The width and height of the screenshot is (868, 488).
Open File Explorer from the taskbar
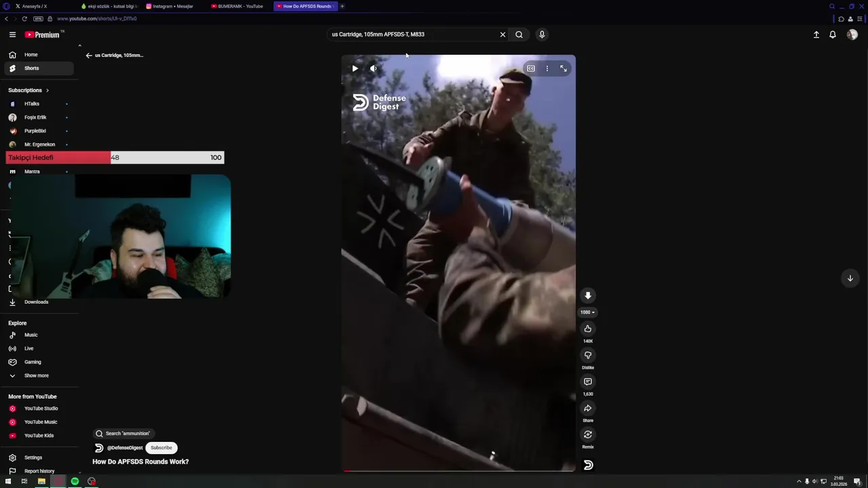[41, 482]
